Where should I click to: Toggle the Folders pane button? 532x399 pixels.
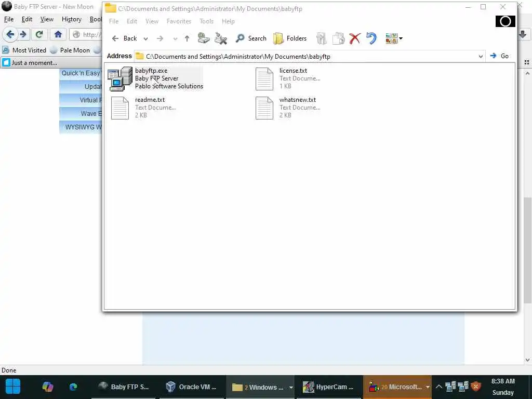[x=290, y=38]
